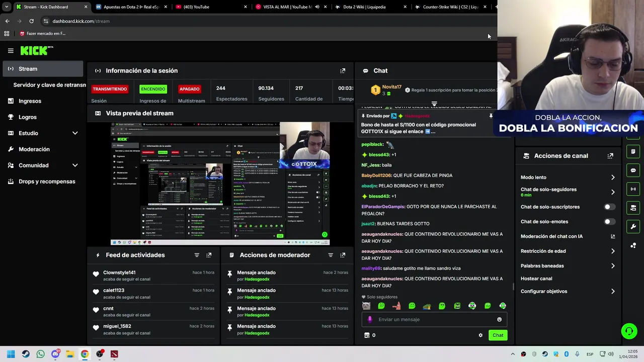Open Modo lento options arrow
Viewport: 644px width, 362px height.
tap(613, 177)
